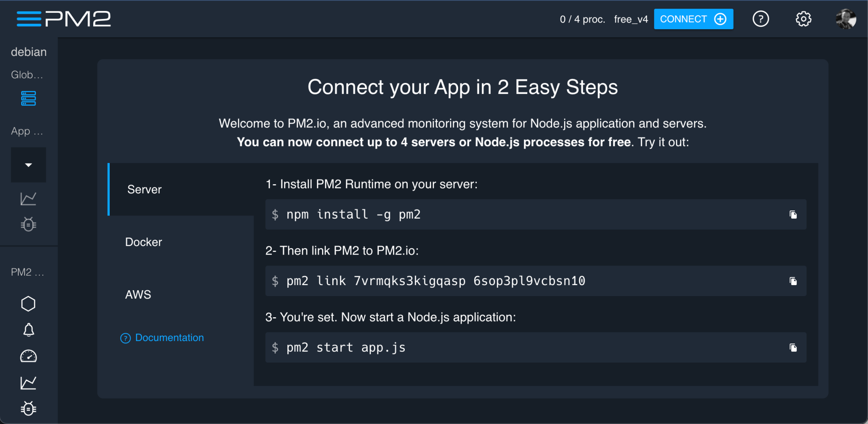Open the bottom bug exceptions icon
This screenshot has width=868, height=424.
click(x=28, y=408)
